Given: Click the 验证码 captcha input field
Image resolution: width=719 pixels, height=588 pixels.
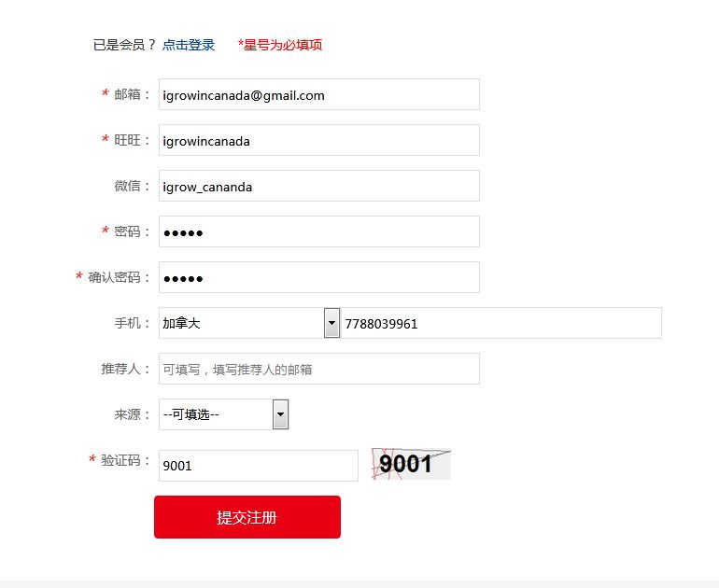Looking at the screenshot, I should tap(259, 466).
